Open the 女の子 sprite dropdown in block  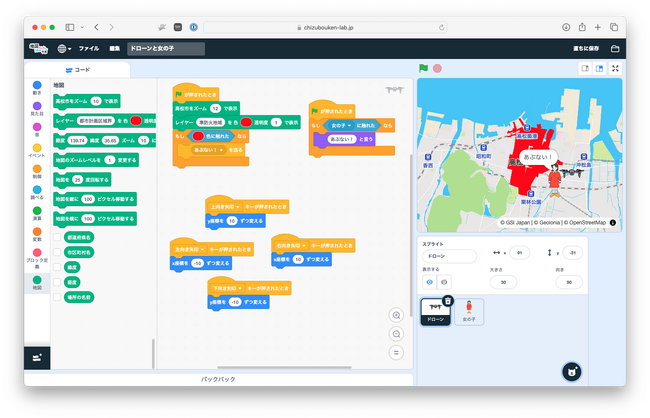(x=341, y=125)
